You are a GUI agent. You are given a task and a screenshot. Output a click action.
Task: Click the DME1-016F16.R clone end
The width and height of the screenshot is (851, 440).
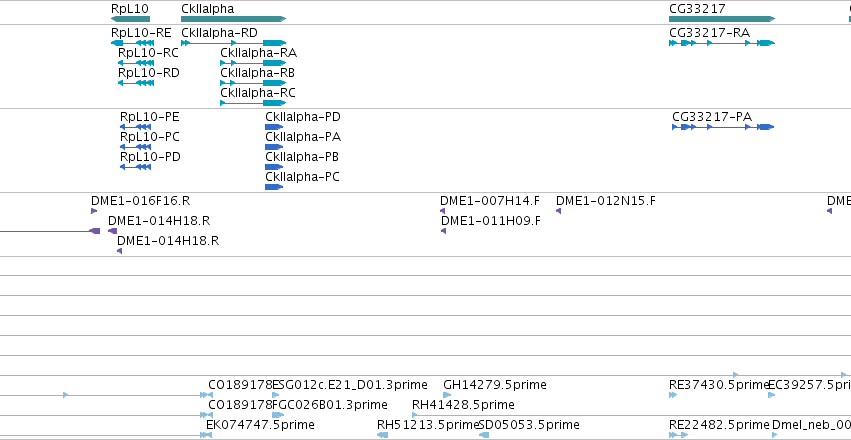94,211
